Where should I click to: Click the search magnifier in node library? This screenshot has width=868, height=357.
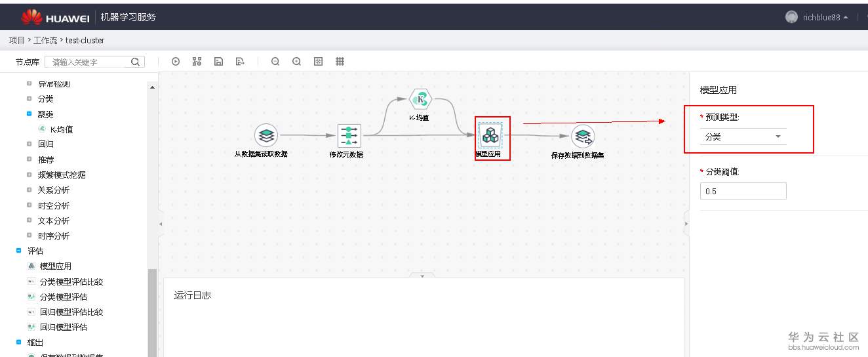(135, 62)
